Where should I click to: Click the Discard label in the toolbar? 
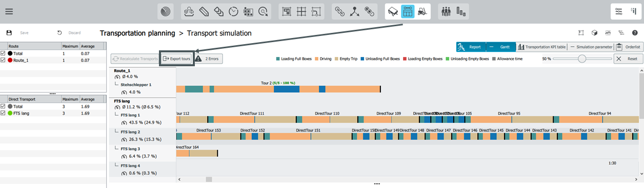tap(74, 32)
